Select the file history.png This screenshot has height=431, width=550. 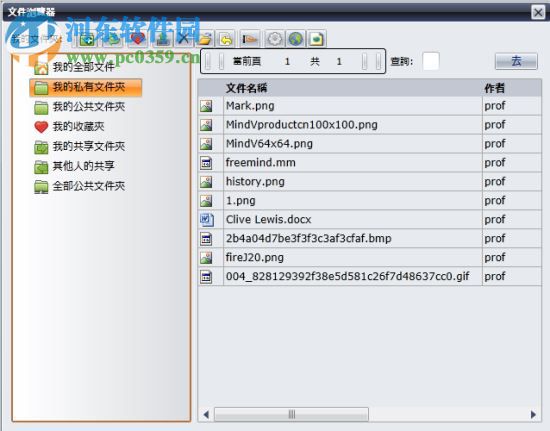click(255, 182)
